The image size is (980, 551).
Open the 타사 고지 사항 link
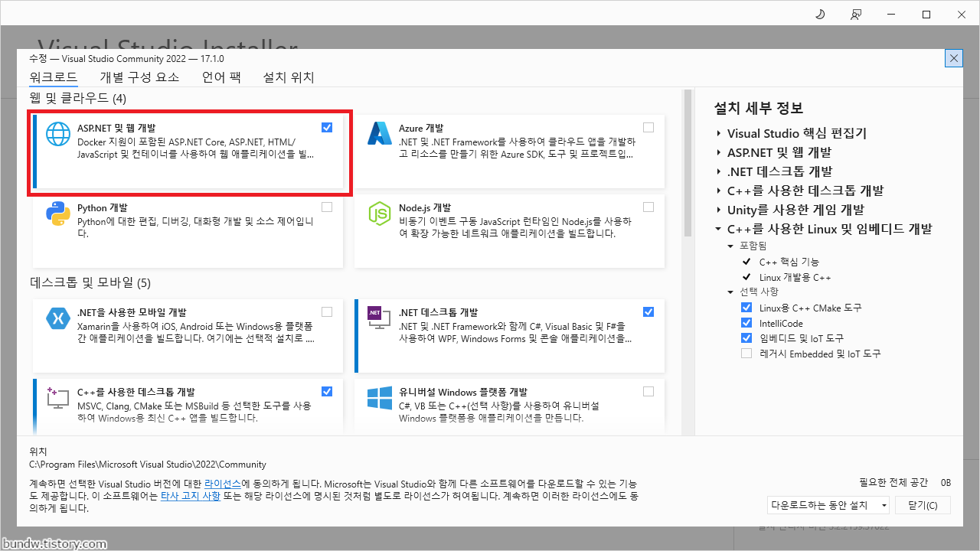(x=190, y=496)
